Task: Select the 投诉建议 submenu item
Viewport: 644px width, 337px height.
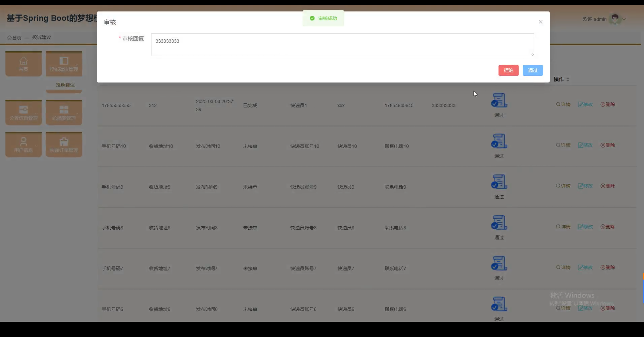Action: point(65,85)
